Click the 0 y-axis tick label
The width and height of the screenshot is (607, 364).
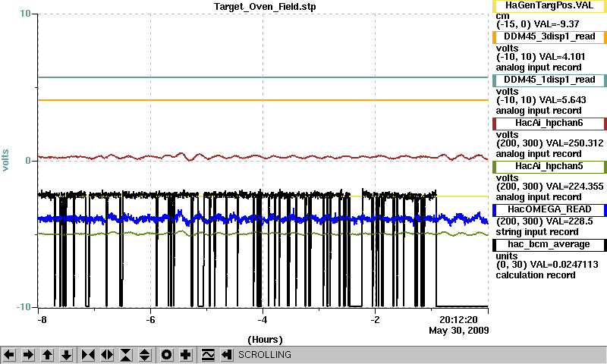28,161
